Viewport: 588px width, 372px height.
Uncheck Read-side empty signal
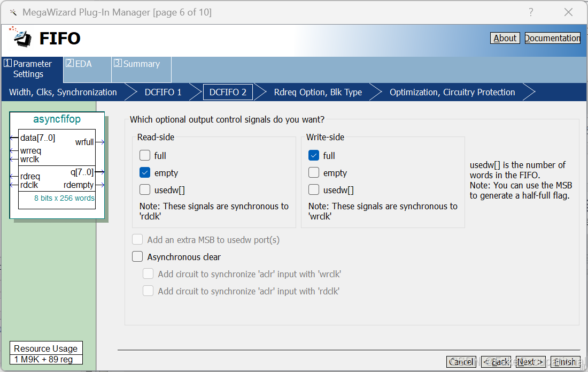click(x=145, y=173)
